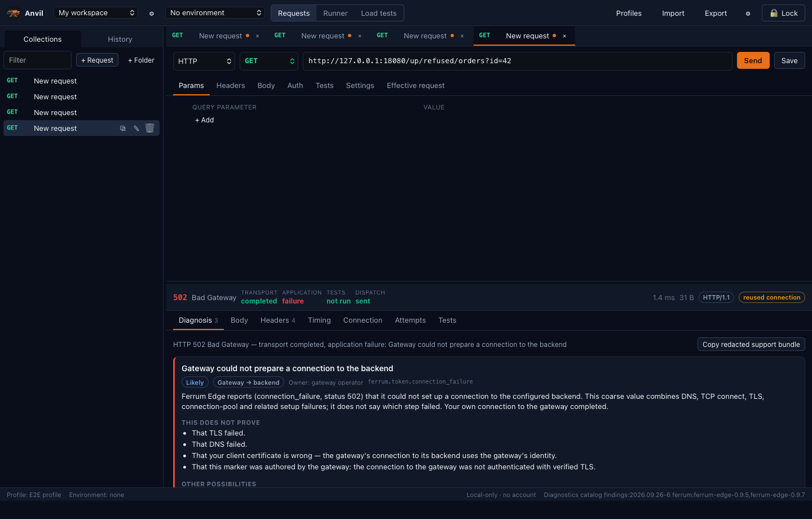812x519 pixels.
Task: Switch to Runner view
Action: pos(336,13)
